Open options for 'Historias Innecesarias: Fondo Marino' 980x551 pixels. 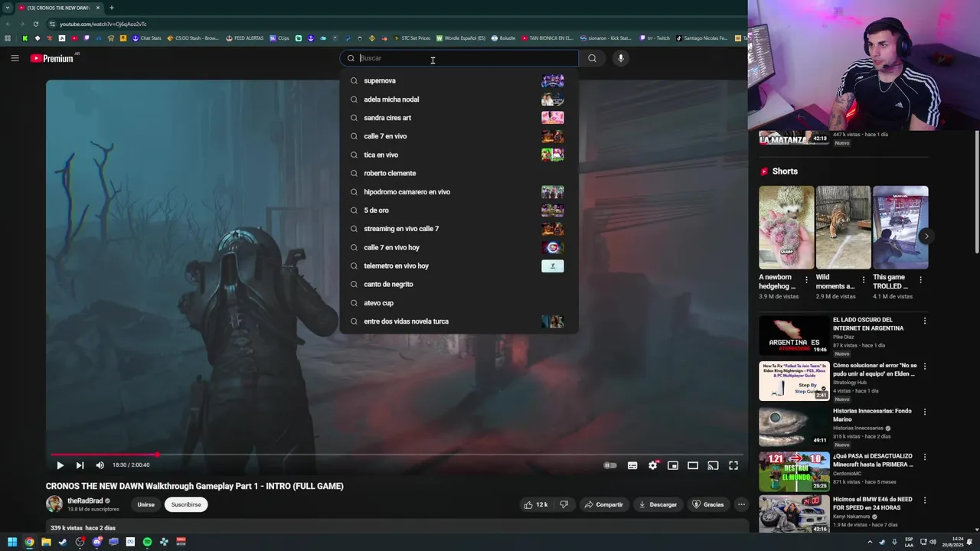pos(925,412)
